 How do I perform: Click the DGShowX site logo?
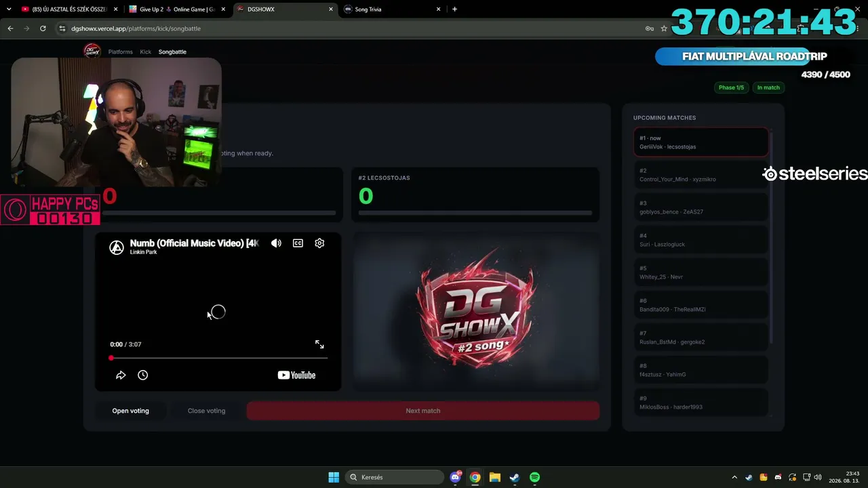[92, 52]
